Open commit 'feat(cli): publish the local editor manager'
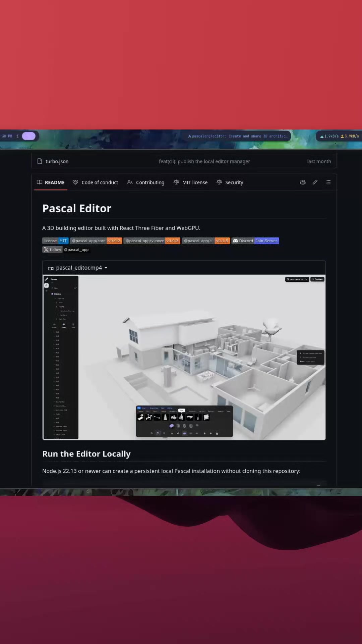Viewport: 362px width, 644px height. point(204,161)
